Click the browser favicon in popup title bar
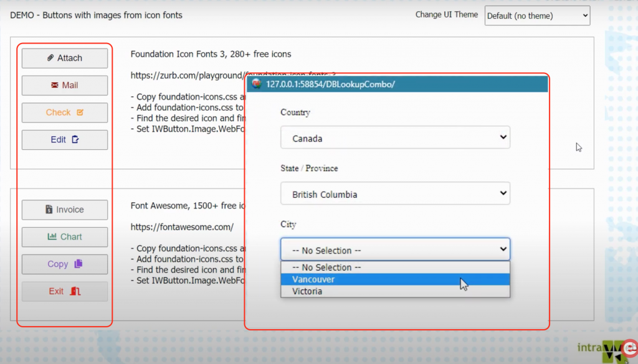The image size is (638, 364). click(x=256, y=84)
